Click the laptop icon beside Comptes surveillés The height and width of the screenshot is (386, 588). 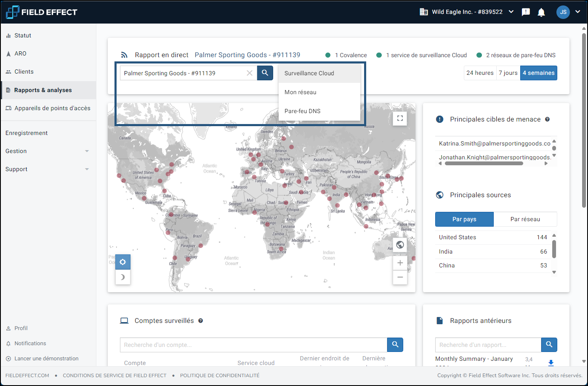click(124, 321)
